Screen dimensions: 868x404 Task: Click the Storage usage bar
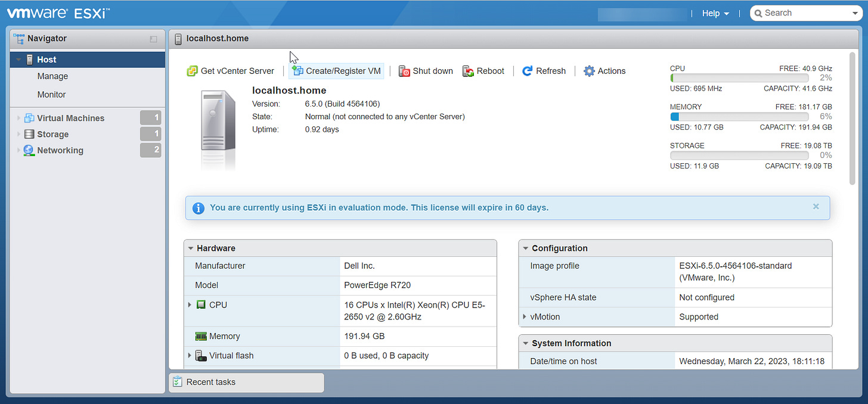(x=739, y=156)
